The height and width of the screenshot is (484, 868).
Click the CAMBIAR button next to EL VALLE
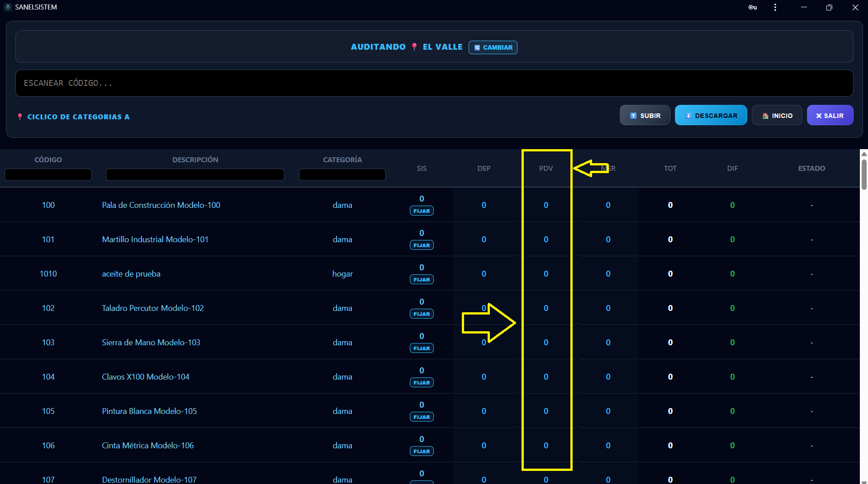point(493,47)
